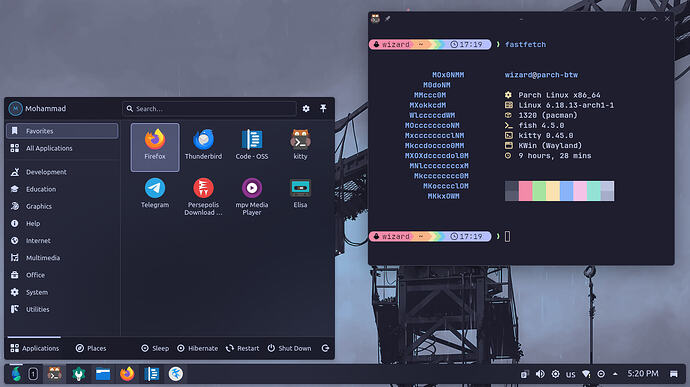Open the network Wi-Fi tray icon

[x=586, y=374]
